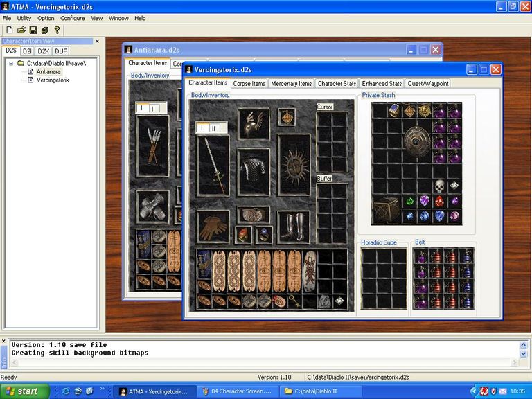Close the Info log panel
The width and height of the screenshot is (532, 399).
(x=3, y=341)
